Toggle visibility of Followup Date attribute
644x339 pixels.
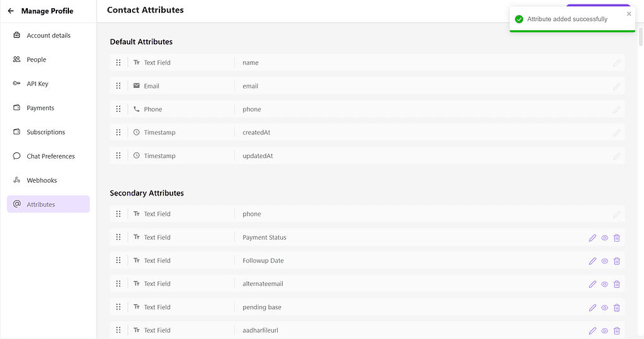pyautogui.click(x=605, y=261)
